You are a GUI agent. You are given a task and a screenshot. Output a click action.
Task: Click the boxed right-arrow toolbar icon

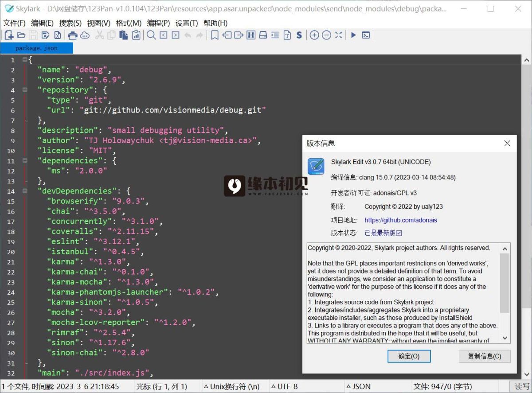click(x=176, y=35)
